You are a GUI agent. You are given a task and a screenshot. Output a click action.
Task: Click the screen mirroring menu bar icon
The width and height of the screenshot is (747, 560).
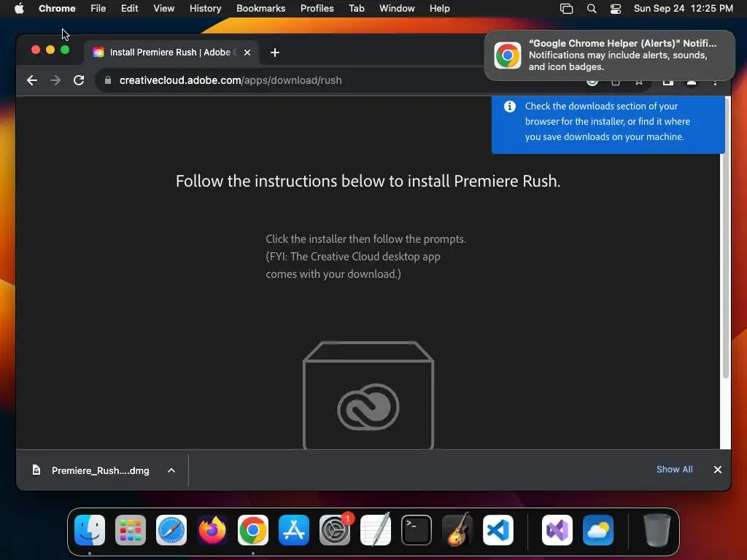(566, 9)
